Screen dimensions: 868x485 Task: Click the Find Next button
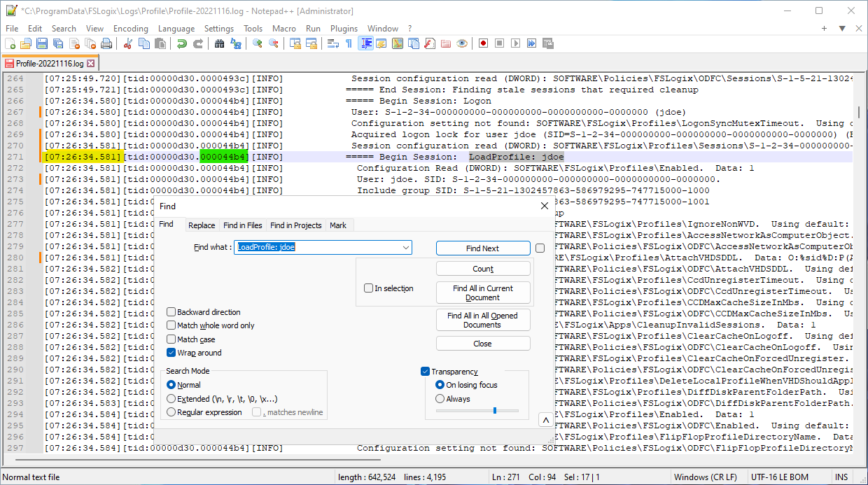483,248
